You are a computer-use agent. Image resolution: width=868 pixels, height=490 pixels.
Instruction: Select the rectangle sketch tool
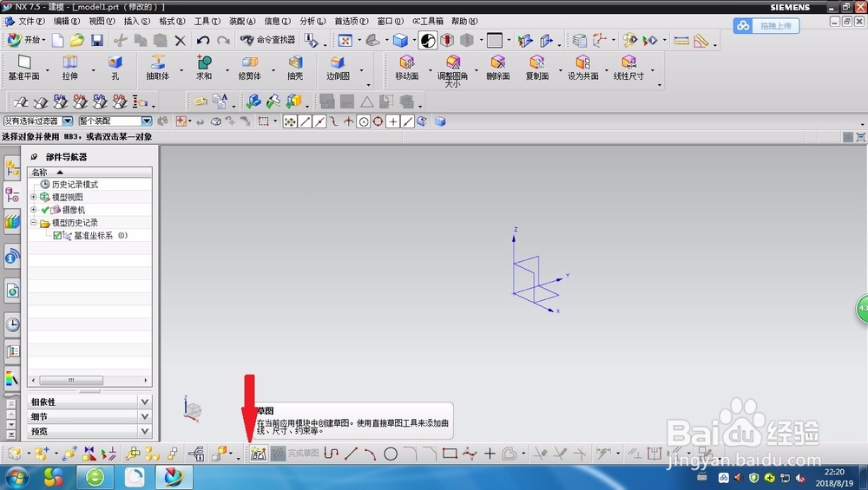coord(450,454)
